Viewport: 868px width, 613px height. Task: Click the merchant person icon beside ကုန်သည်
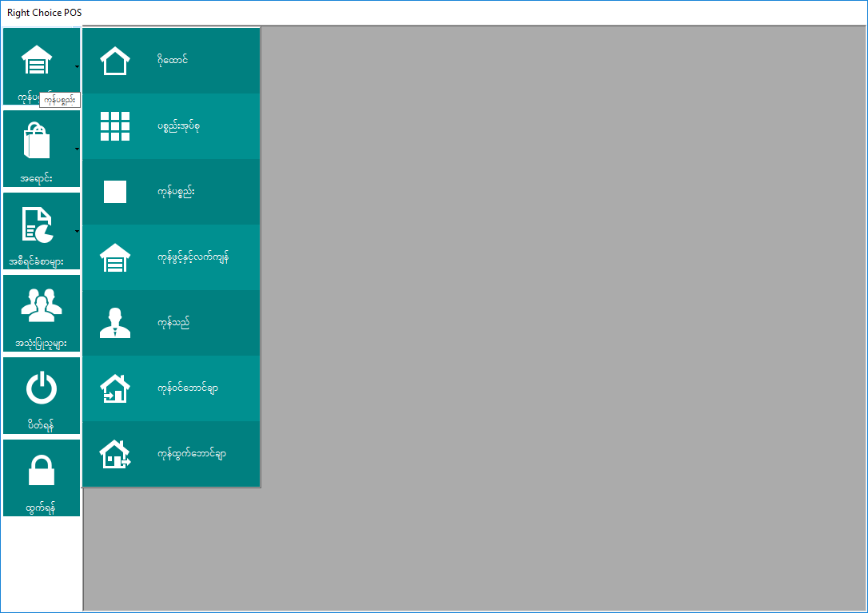click(115, 323)
